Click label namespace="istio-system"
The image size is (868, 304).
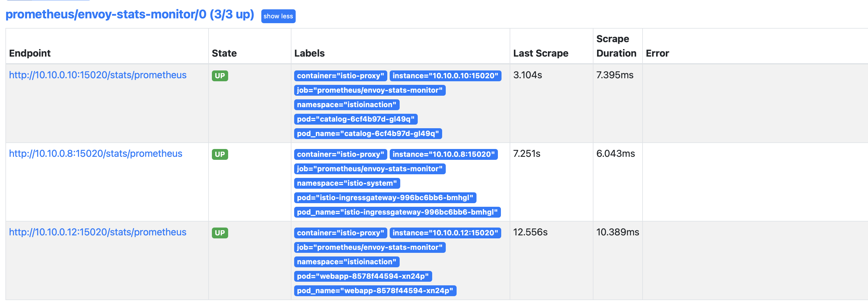pos(347,183)
